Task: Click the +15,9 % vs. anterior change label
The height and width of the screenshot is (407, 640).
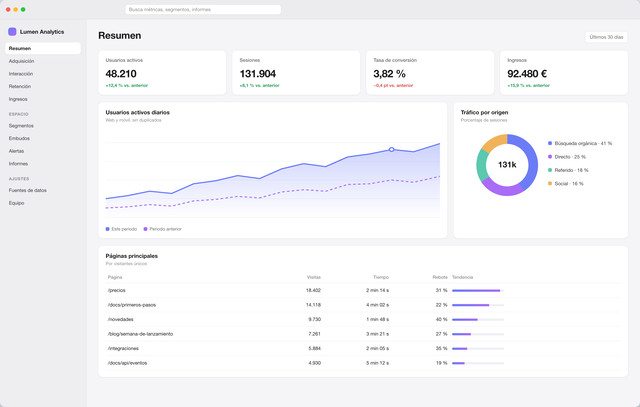Action: click(529, 85)
